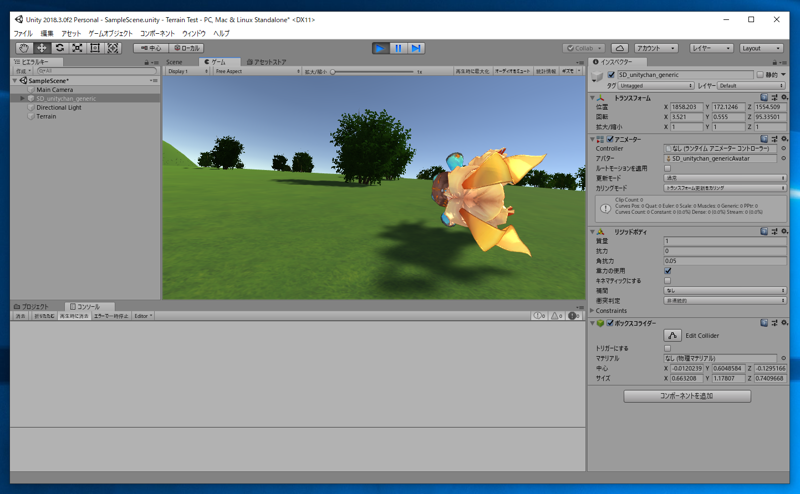Open the Free Aspect dropdown
800x494 pixels.
coord(257,71)
